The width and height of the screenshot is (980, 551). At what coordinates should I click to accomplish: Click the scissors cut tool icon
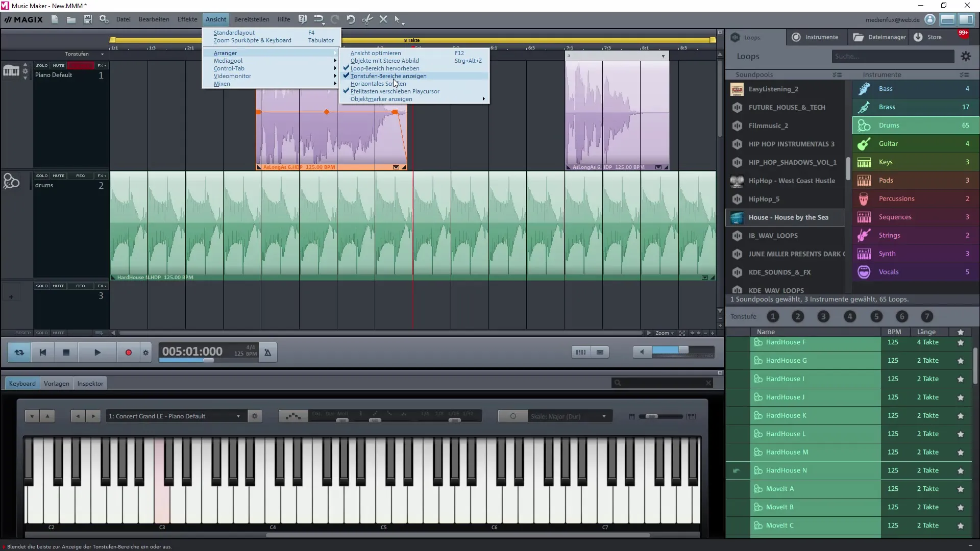pos(367,19)
